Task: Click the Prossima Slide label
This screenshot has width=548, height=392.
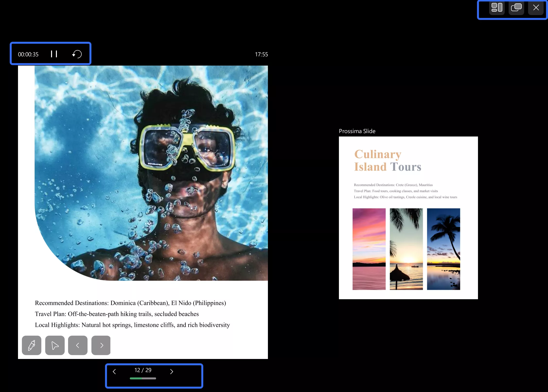Action: click(x=357, y=131)
